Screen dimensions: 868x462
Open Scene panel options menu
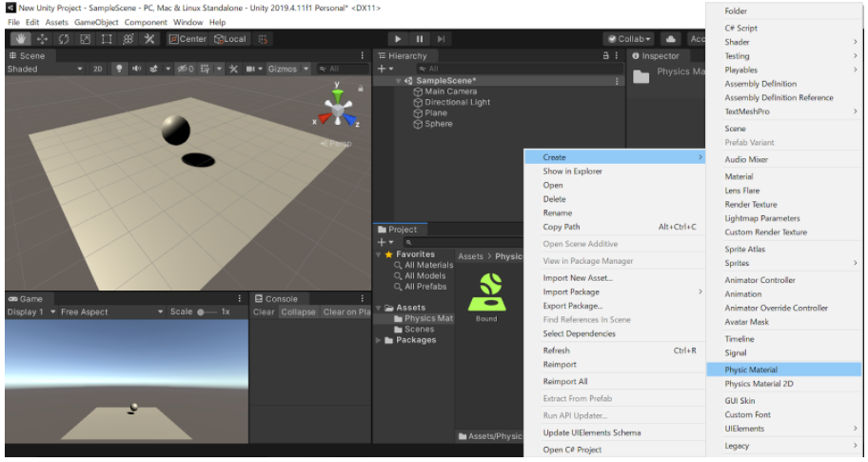coord(362,55)
